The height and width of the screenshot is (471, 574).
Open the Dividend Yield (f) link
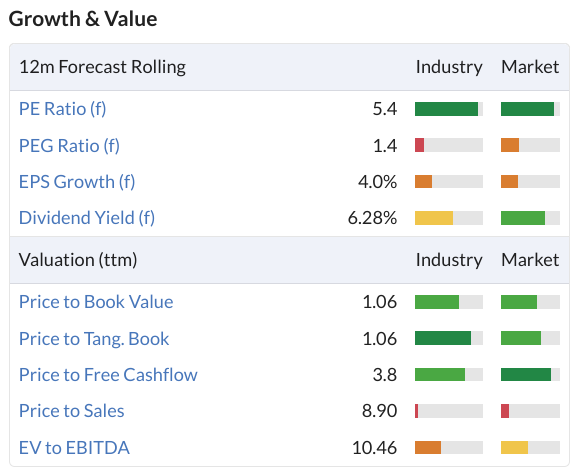[87, 218]
